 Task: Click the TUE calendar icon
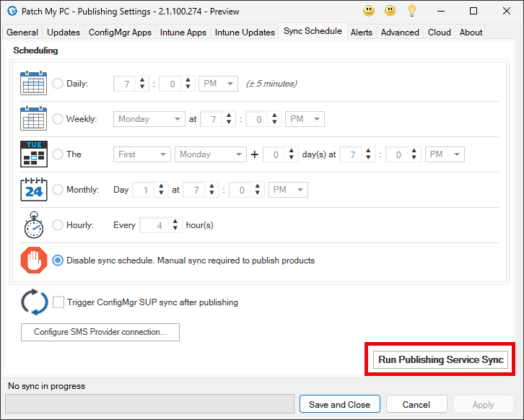(x=34, y=154)
